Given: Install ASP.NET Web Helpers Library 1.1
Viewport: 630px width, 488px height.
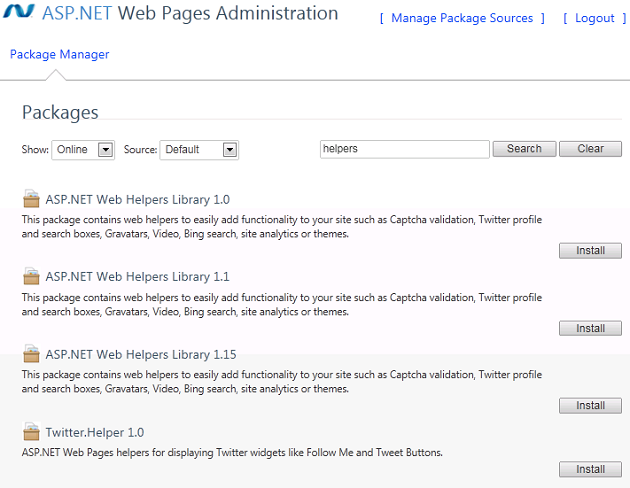Looking at the screenshot, I should pos(590,328).
